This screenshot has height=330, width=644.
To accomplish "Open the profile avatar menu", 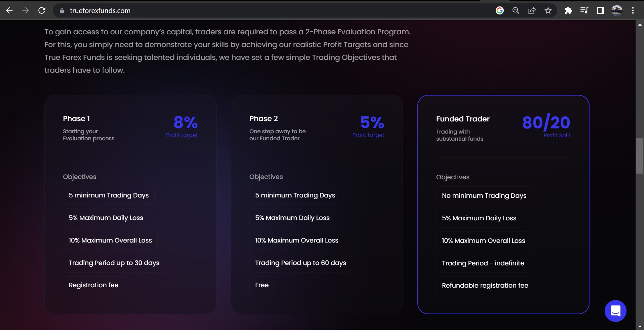I will [x=617, y=10].
